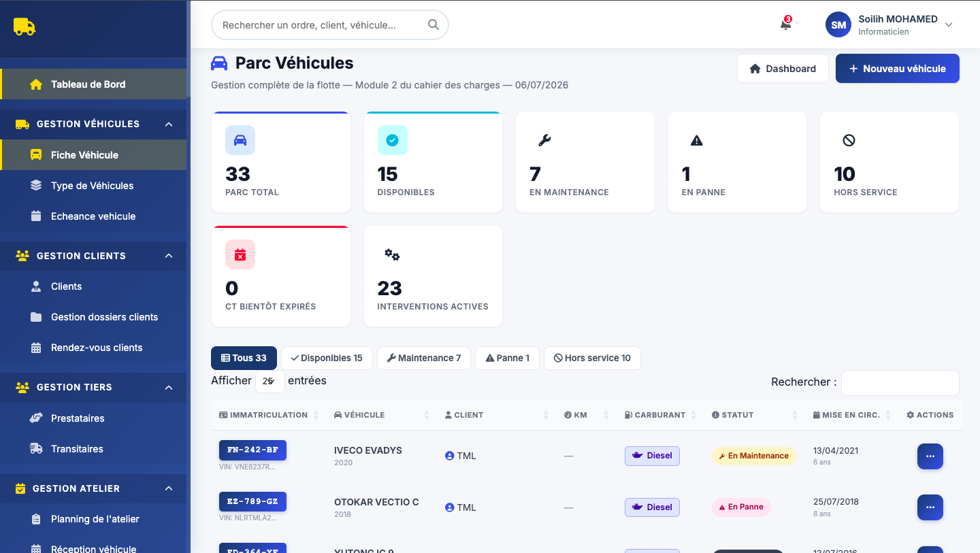Image resolution: width=980 pixels, height=553 pixels.
Task: Click the ban icon on Hors Service card
Action: pos(849,140)
